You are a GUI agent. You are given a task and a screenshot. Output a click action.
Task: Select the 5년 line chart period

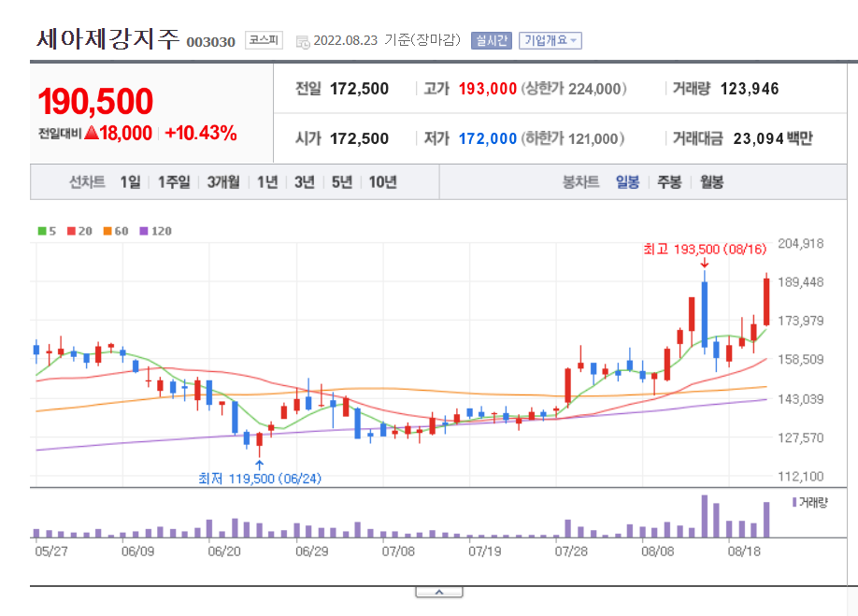(341, 181)
